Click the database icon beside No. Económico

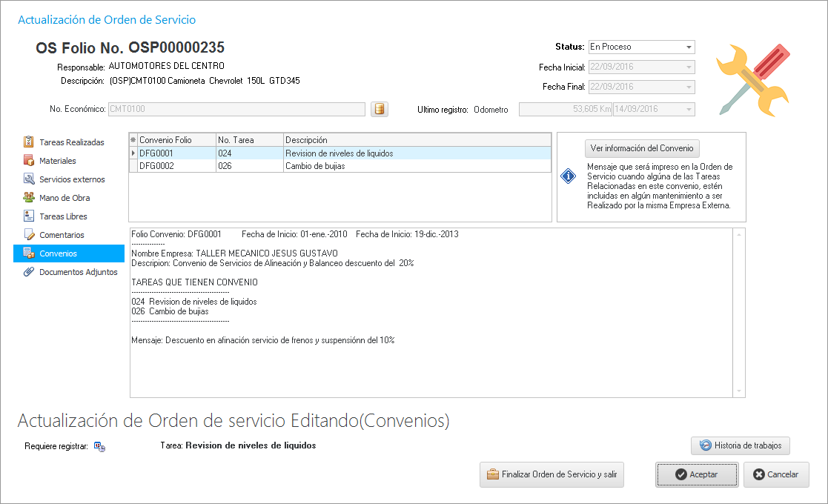point(379,110)
